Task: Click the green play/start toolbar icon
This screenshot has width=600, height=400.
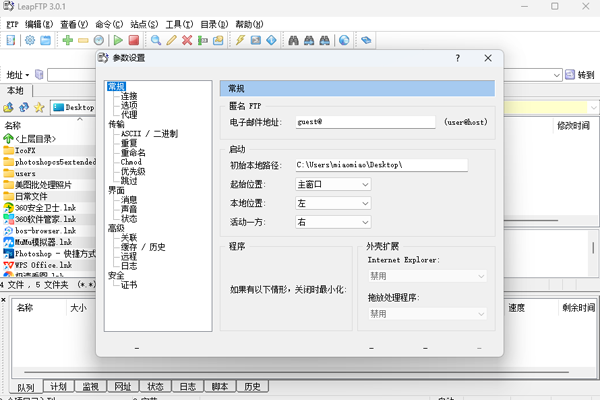Action: (x=118, y=40)
